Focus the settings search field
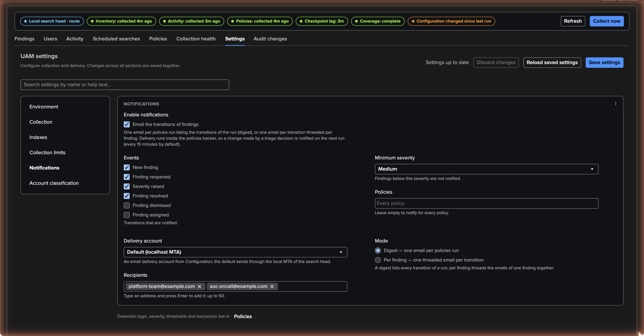The width and height of the screenshot is (644, 336). (125, 85)
